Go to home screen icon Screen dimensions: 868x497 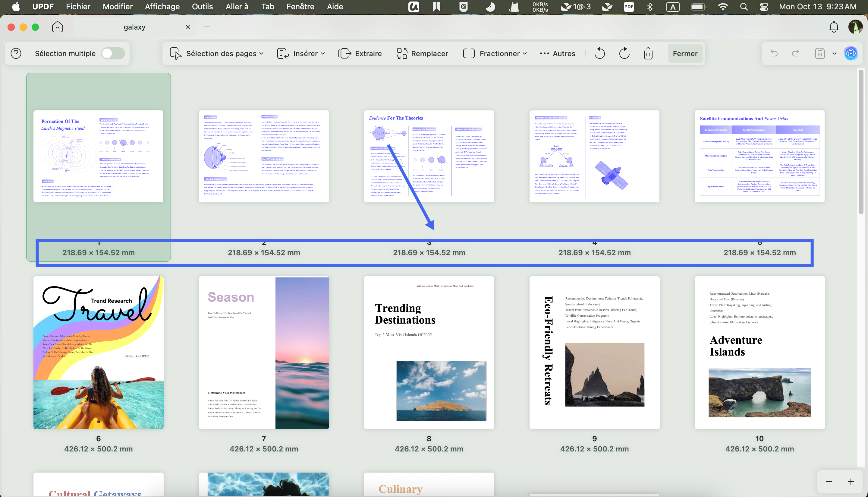pyautogui.click(x=57, y=27)
